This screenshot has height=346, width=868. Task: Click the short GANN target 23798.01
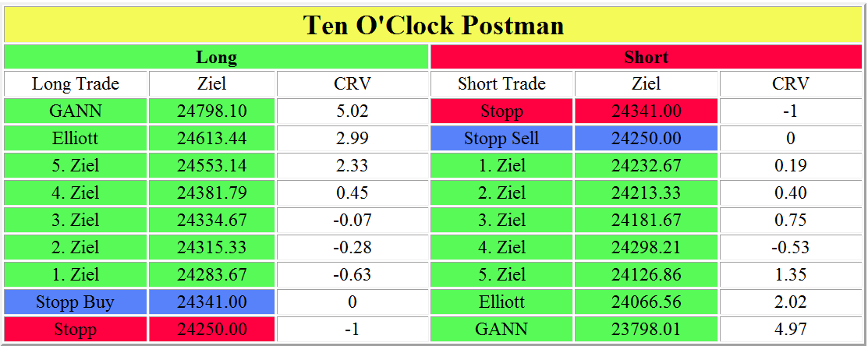click(x=647, y=329)
